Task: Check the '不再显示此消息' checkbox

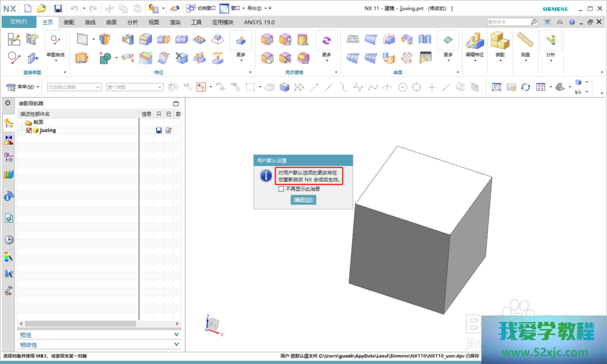Action: tap(280, 189)
